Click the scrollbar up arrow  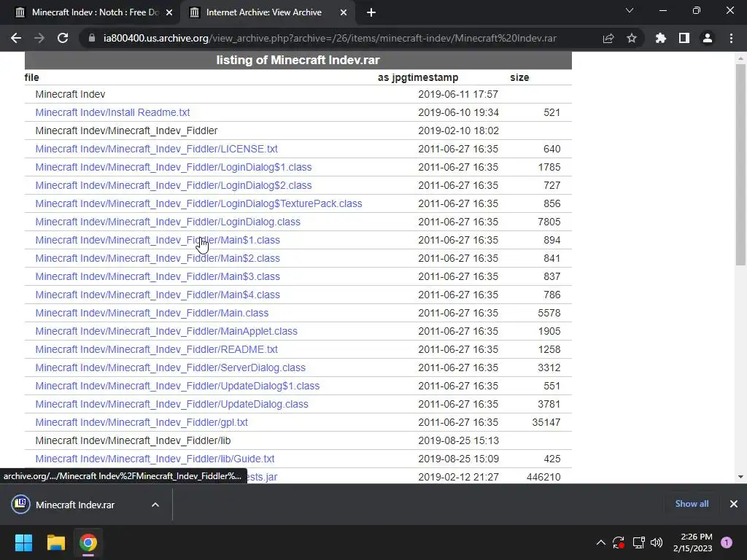tap(740, 58)
